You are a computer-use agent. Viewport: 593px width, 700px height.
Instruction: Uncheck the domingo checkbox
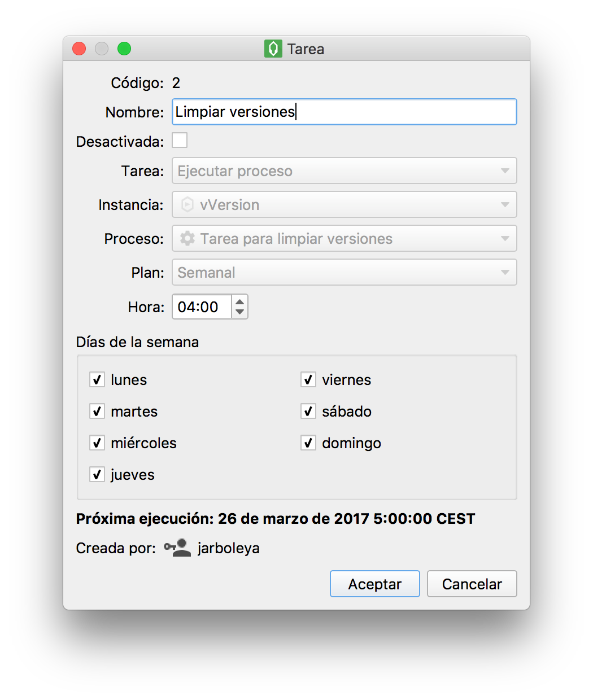coord(308,443)
